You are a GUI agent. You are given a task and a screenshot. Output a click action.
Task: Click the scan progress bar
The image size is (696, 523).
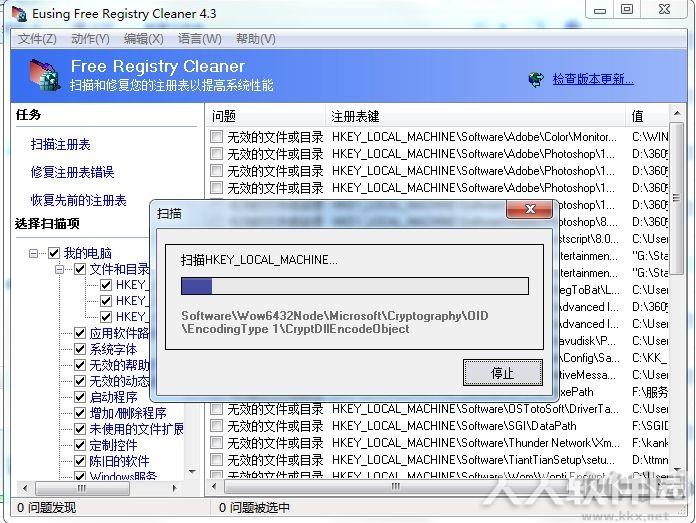coord(355,286)
